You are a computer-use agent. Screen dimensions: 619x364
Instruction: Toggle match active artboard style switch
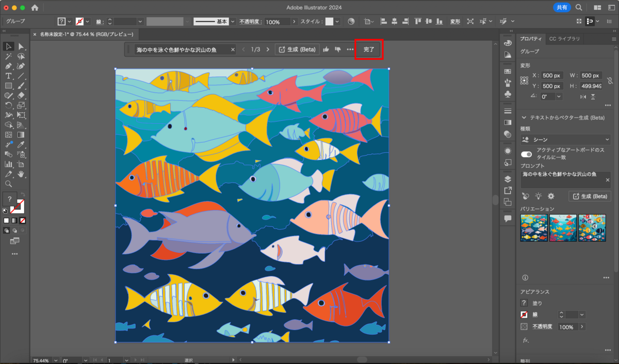526,154
